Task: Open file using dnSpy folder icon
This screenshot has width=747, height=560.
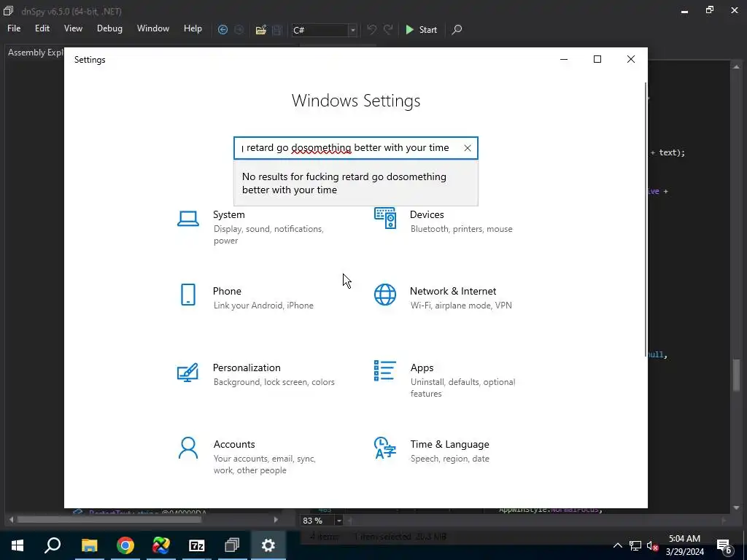Action: pos(260,29)
